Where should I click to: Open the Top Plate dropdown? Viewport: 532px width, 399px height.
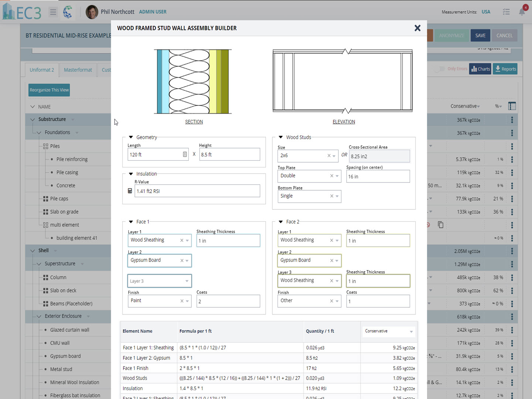(x=337, y=176)
